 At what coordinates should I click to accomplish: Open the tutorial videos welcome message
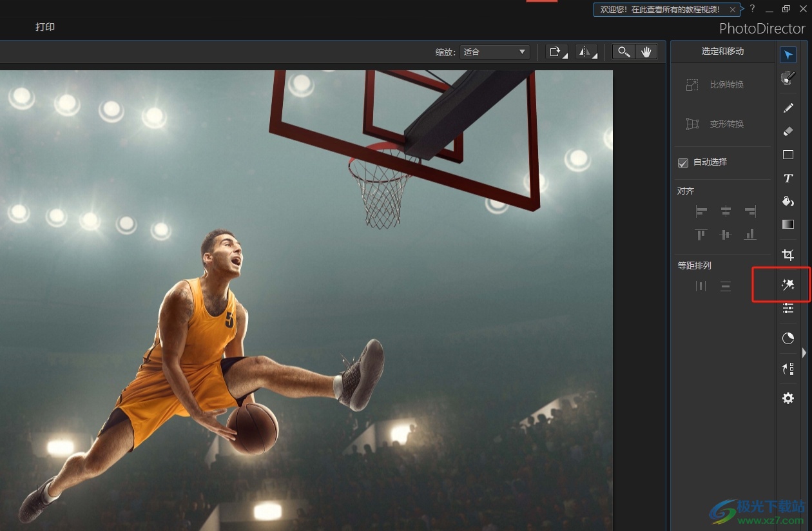click(660, 9)
